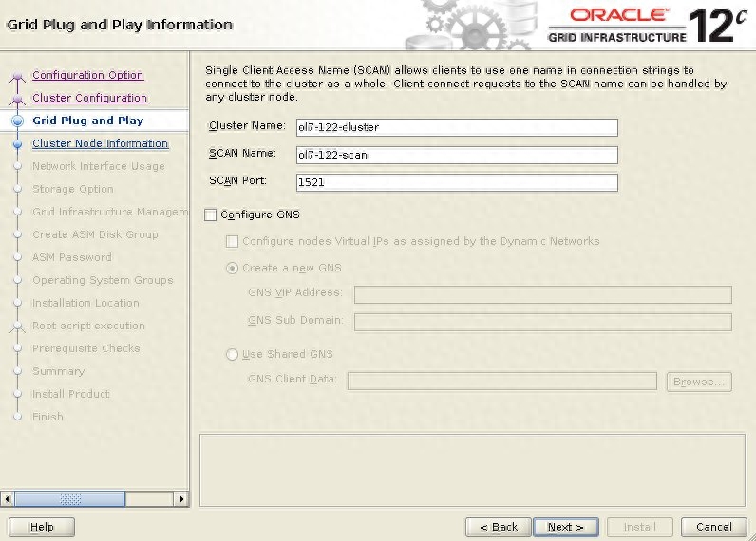
Task: Click into the SCAN Port field
Action: (456, 182)
